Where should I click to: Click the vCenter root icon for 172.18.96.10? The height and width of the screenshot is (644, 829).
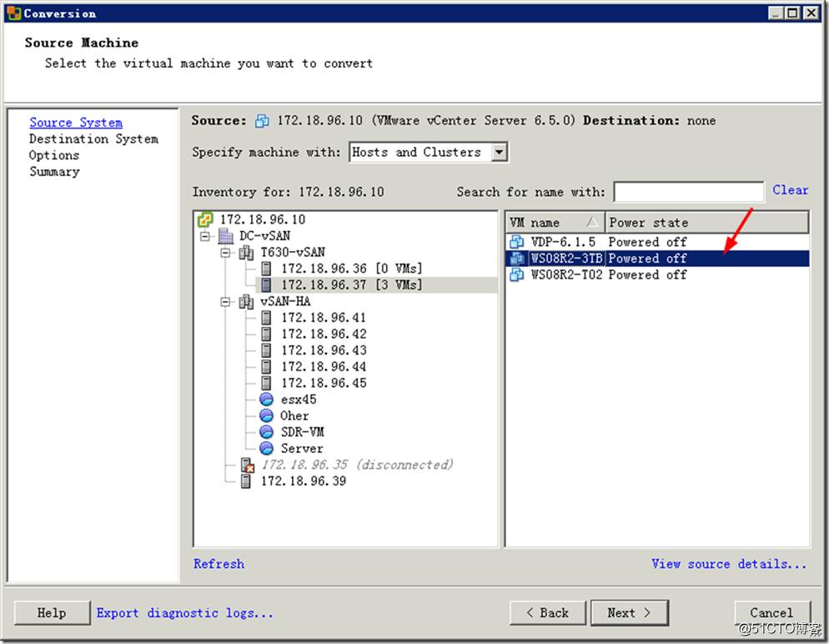205,219
